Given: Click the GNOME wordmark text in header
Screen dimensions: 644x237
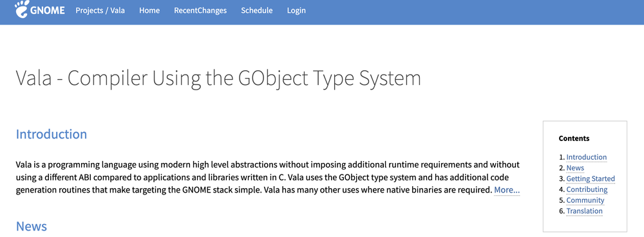Looking at the screenshot, I should tap(47, 11).
